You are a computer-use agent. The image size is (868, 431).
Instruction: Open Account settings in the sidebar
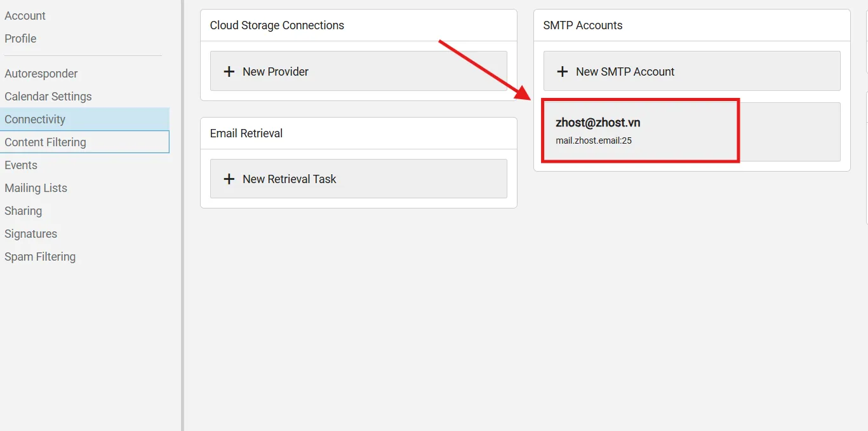25,16
